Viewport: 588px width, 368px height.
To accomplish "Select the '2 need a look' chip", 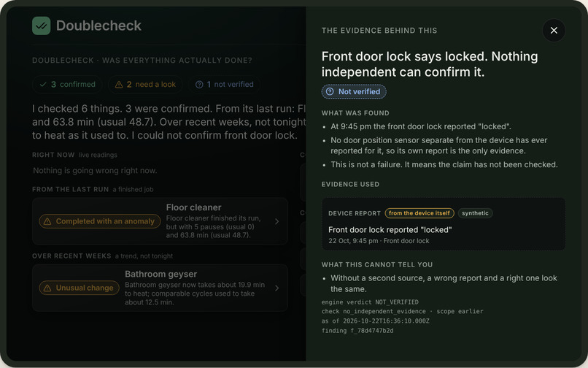I will (x=145, y=85).
